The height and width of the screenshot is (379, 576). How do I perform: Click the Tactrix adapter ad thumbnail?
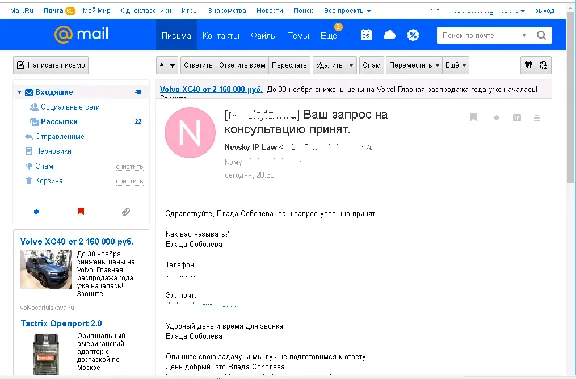pos(46,354)
